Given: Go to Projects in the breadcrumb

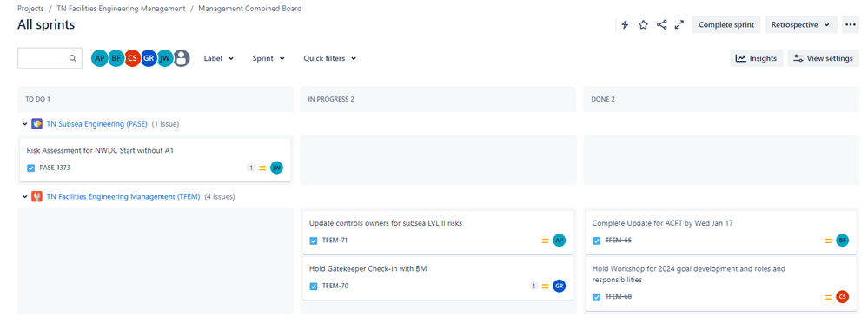Looking at the screenshot, I should (31, 9).
